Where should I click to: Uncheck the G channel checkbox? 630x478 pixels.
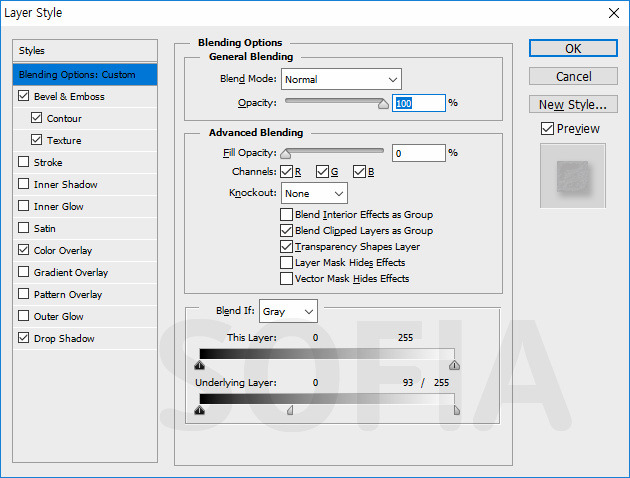(x=322, y=172)
